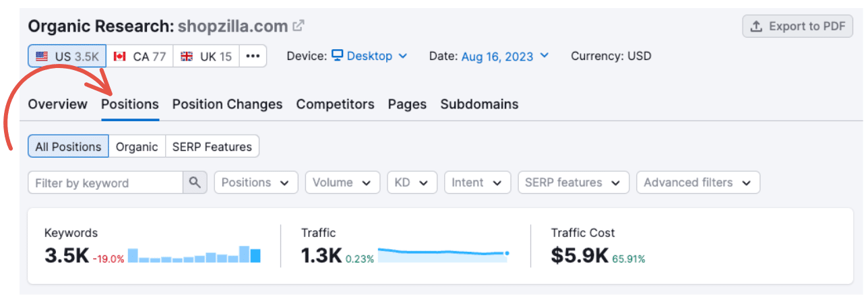This screenshot has width=868, height=301.
Task: Expand the KD filter dropdown
Action: [x=412, y=182]
